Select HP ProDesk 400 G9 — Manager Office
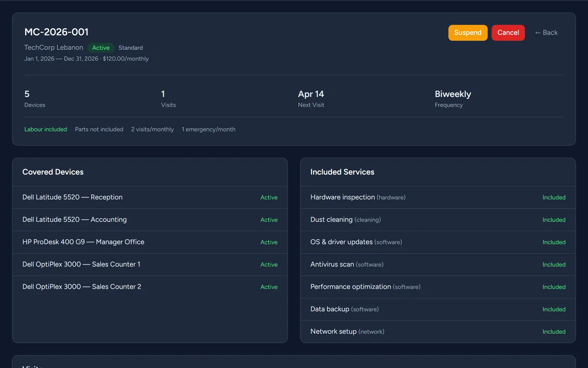Viewport: 588px width, 368px height. tap(150, 242)
